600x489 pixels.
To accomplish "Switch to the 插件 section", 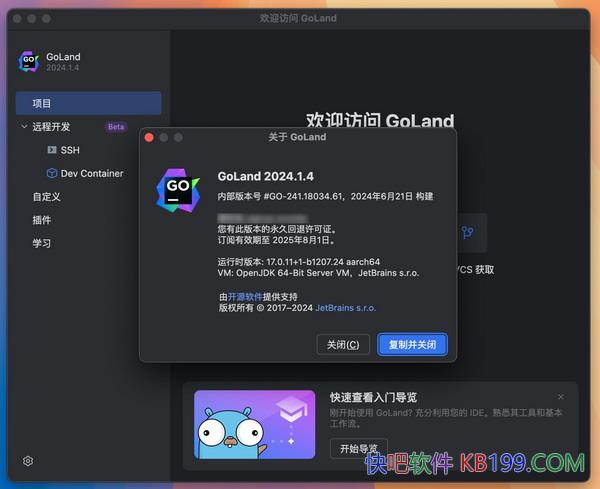I will click(41, 220).
